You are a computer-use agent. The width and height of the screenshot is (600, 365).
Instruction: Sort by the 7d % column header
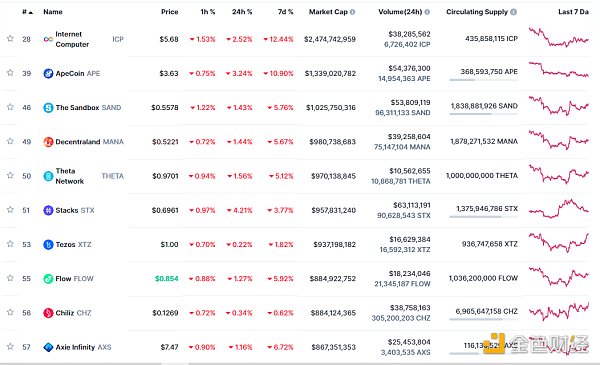(285, 12)
